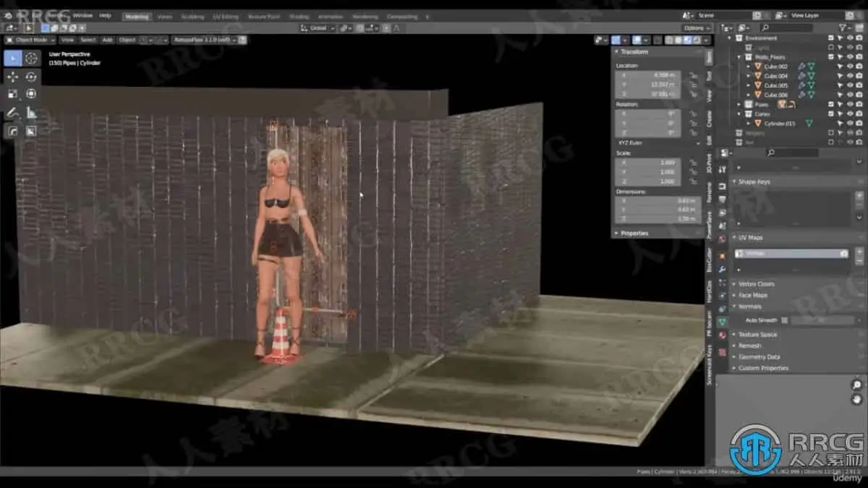Open the viewport Select menu
Image resolution: width=868 pixels, height=488 pixels.
click(x=88, y=40)
